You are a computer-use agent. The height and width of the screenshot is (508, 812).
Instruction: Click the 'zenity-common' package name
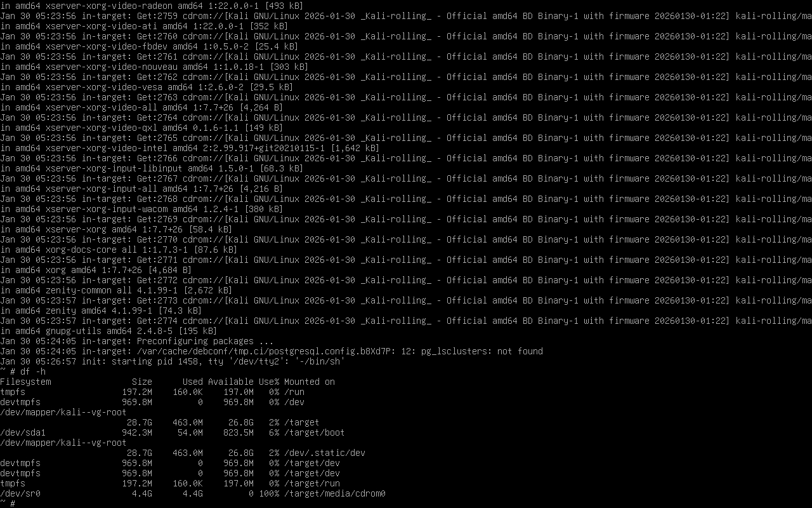[79, 290]
